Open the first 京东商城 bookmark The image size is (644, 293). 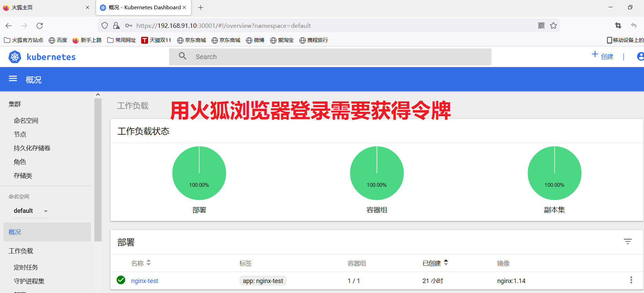pos(191,40)
